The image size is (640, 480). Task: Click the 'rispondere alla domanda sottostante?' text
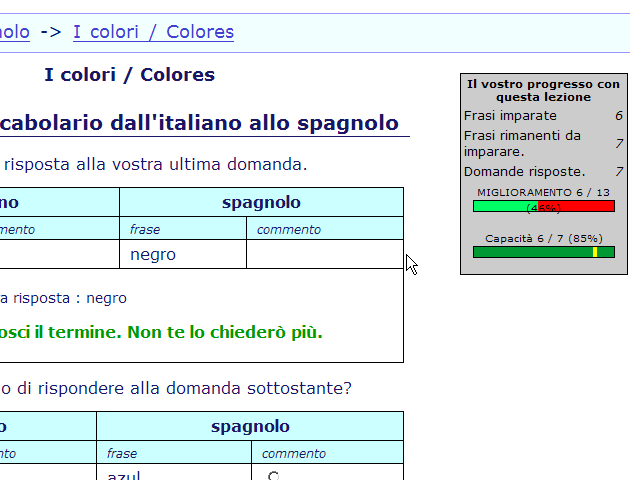click(195, 388)
